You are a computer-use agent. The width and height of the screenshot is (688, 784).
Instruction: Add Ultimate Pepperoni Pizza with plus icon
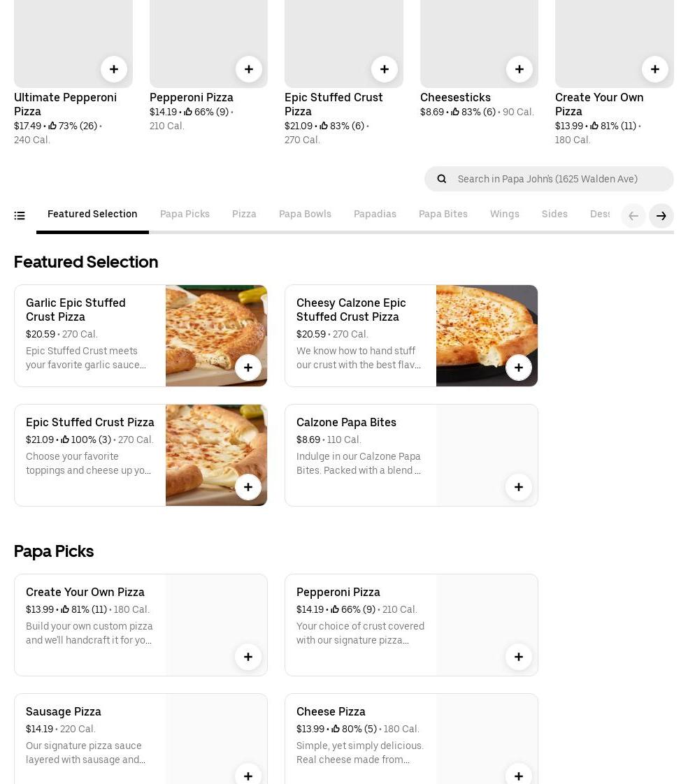point(114,69)
